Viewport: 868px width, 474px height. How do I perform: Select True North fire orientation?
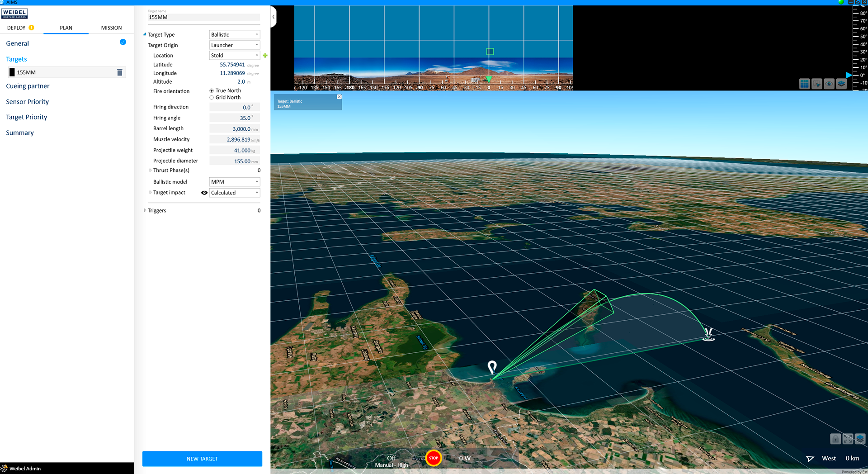(x=212, y=90)
